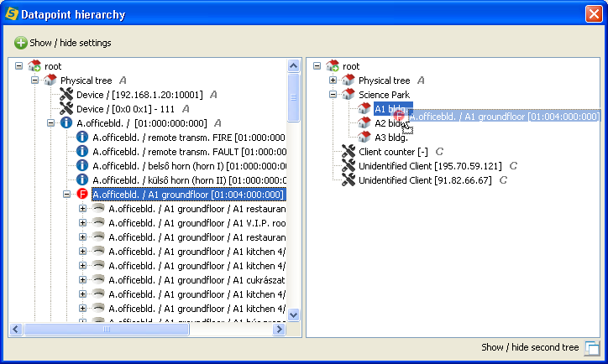Select Unidentified Client [195.70.59.121]

point(429,165)
